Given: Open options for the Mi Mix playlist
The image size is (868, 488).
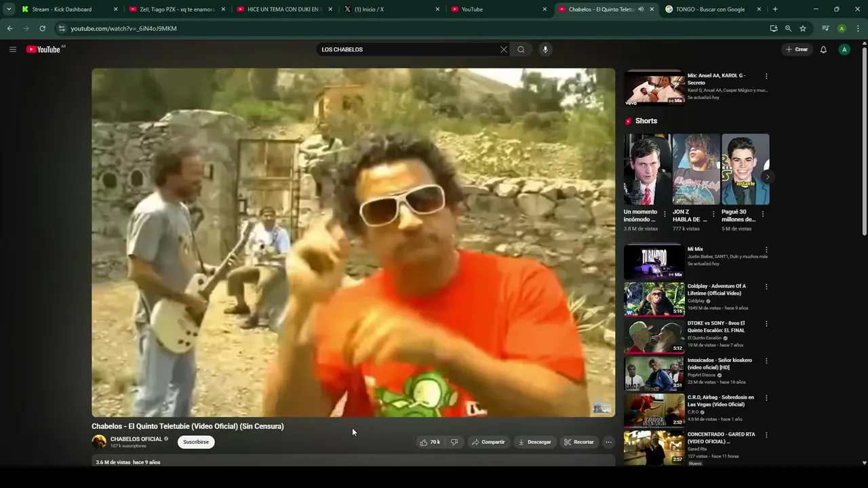Looking at the screenshot, I should pos(766,249).
